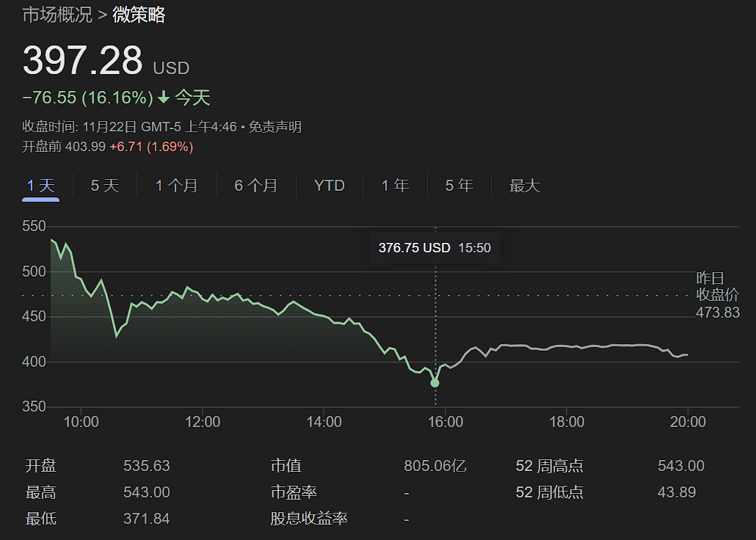Select the 6 个月 range tab
756x540 pixels.
pos(256,185)
